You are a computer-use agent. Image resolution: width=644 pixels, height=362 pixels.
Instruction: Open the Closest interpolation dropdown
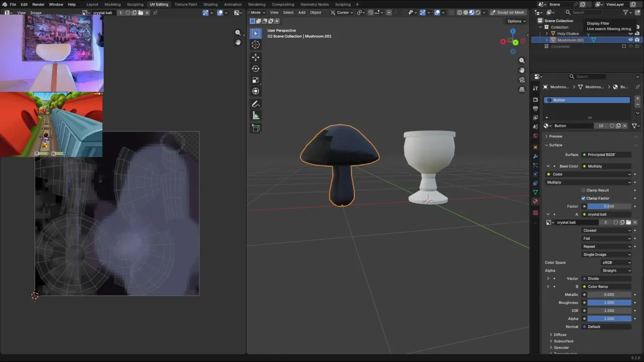click(x=606, y=230)
